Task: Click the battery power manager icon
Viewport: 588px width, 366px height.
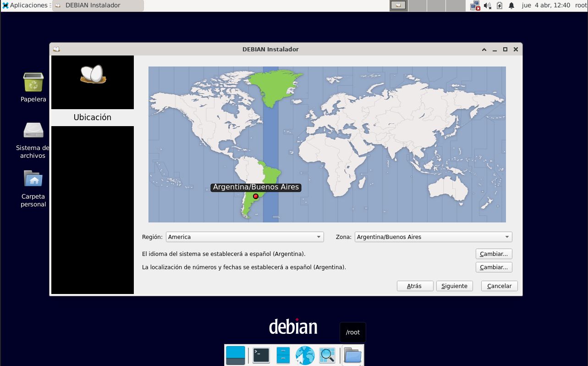Action: tap(500, 6)
